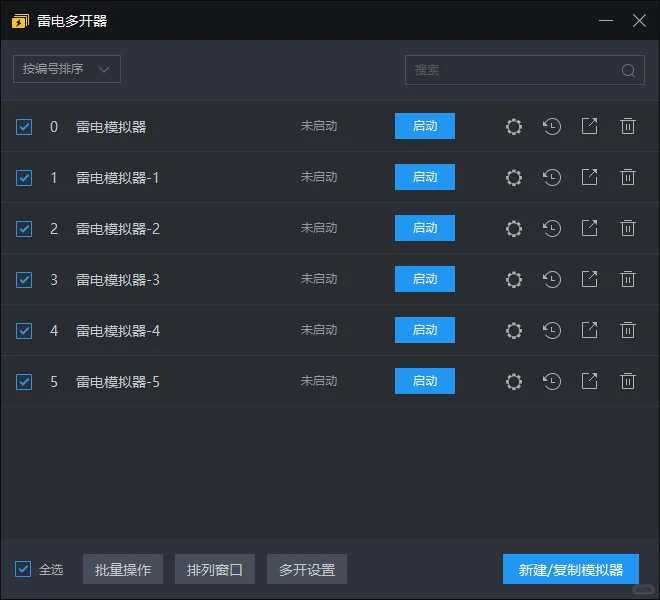
Task: Click backup/restore icon for 雷电模拟器-2
Action: (x=551, y=229)
